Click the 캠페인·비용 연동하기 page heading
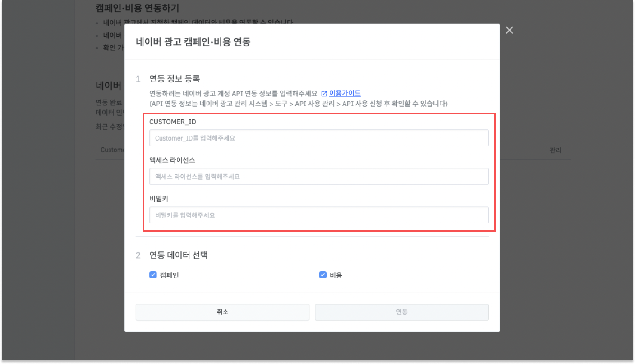 (x=138, y=8)
